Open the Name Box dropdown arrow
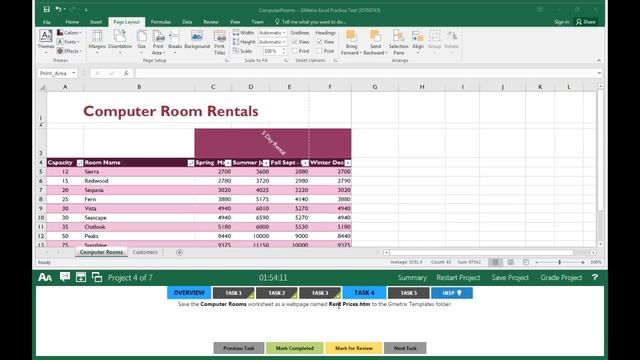The width and height of the screenshot is (640, 360). pos(73,73)
